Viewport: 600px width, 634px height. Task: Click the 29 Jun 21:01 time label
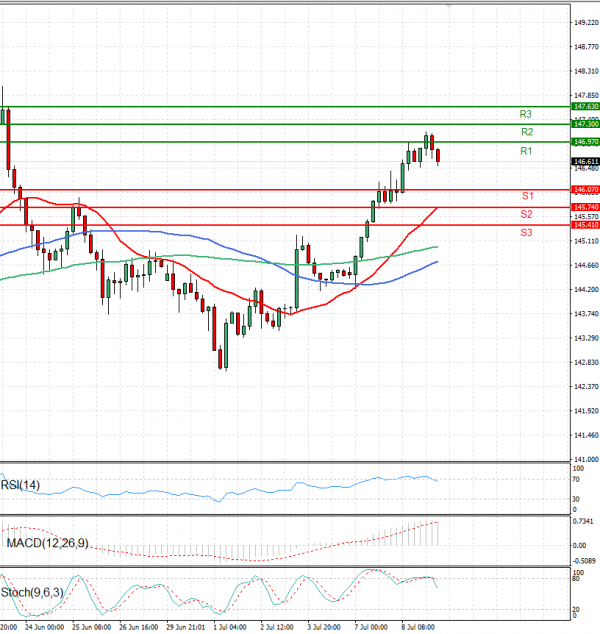coord(186,627)
